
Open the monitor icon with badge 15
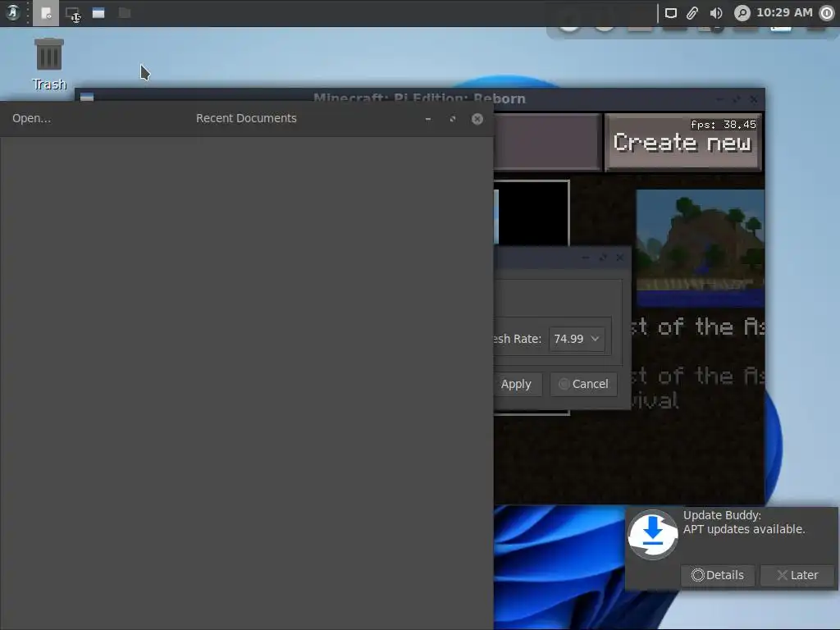72,14
